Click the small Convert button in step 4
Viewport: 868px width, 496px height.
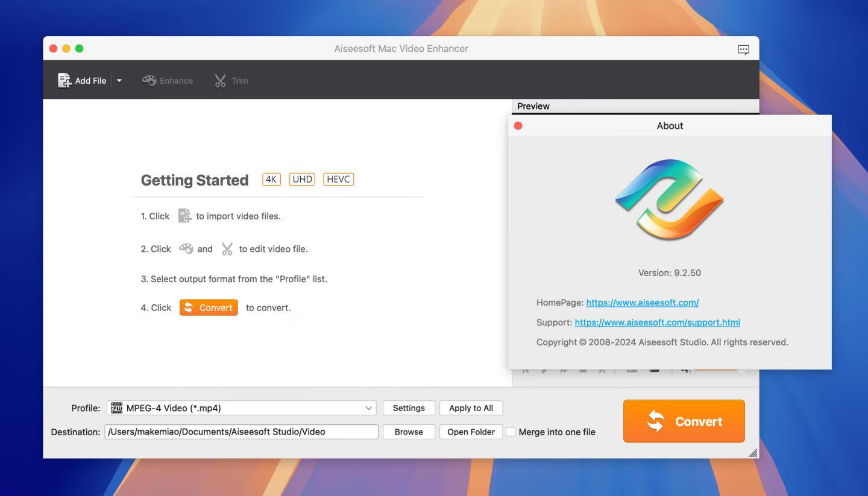pos(209,307)
